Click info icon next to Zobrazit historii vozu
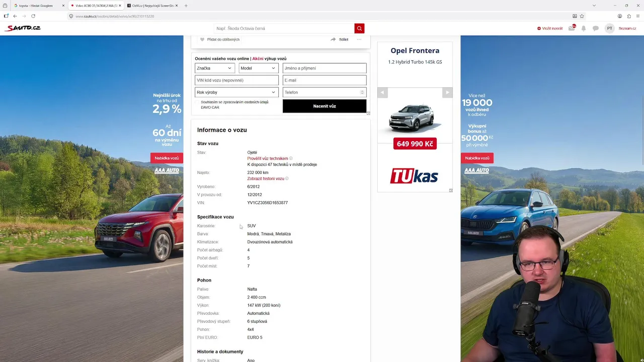This screenshot has width=644, height=362. 287,178
